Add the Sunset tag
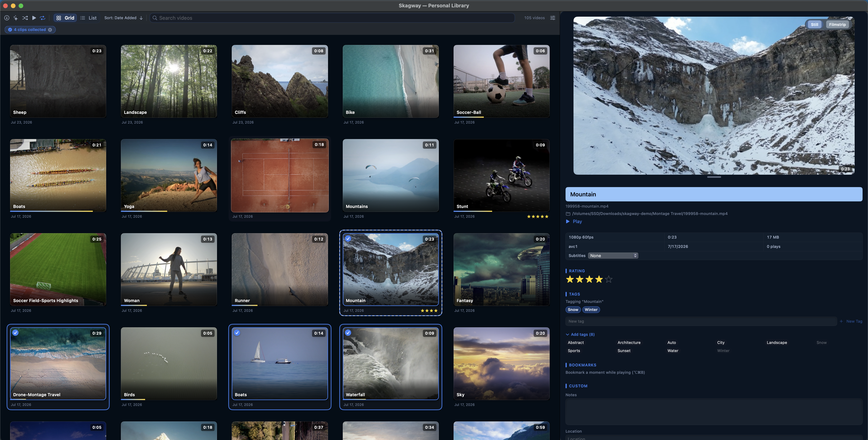868x440 pixels. (x=624, y=351)
